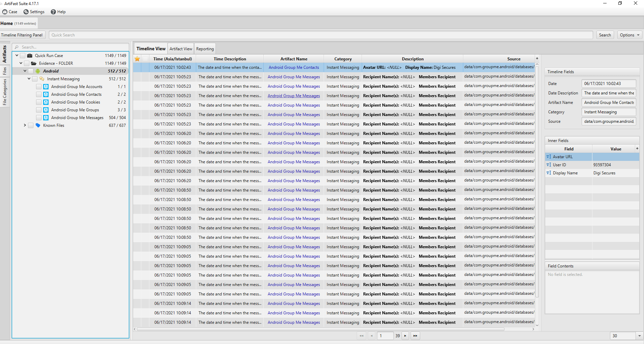Click the text-field icon next to User ID
The width and height of the screenshot is (644, 344).
[x=549, y=165]
